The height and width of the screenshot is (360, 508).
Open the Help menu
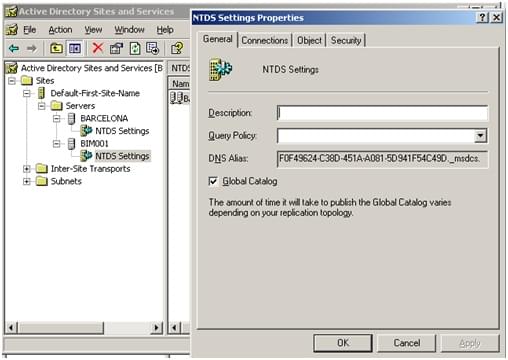pos(165,30)
